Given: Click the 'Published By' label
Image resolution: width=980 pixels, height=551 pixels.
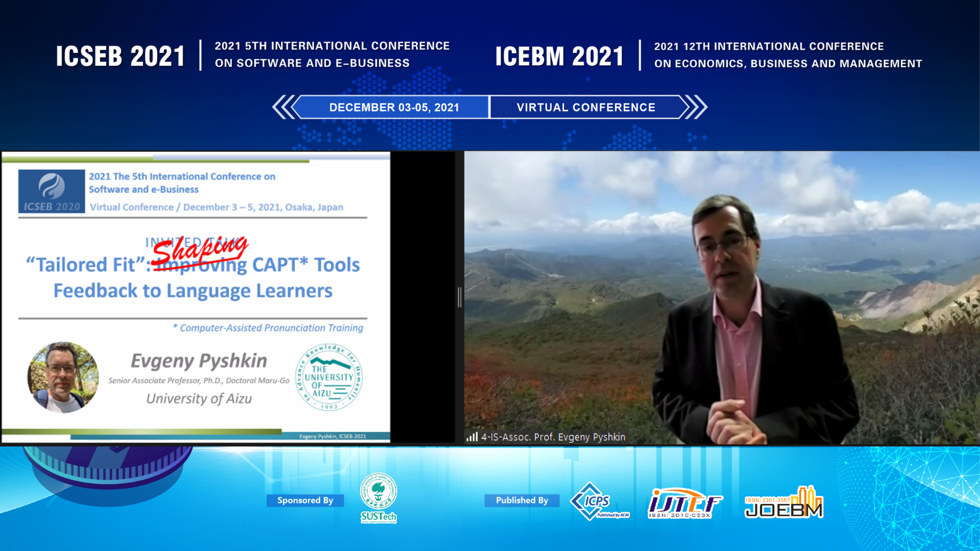Looking at the screenshot, I should tap(522, 500).
